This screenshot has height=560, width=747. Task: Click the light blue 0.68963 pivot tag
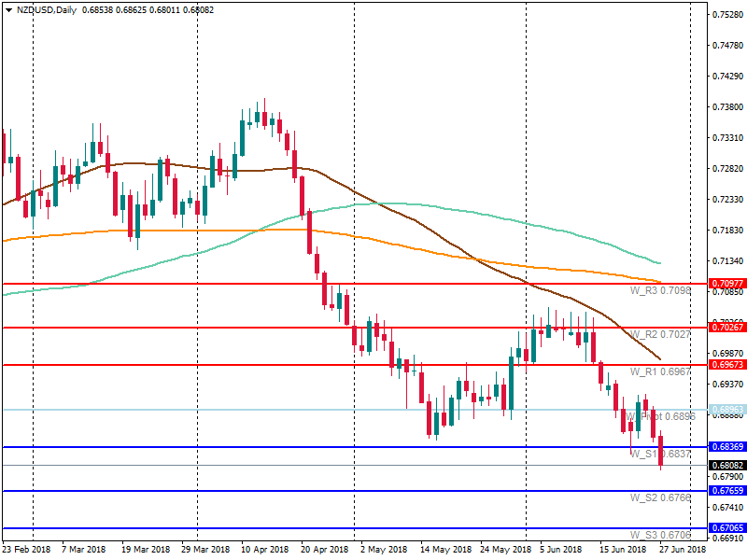[x=726, y=410]
